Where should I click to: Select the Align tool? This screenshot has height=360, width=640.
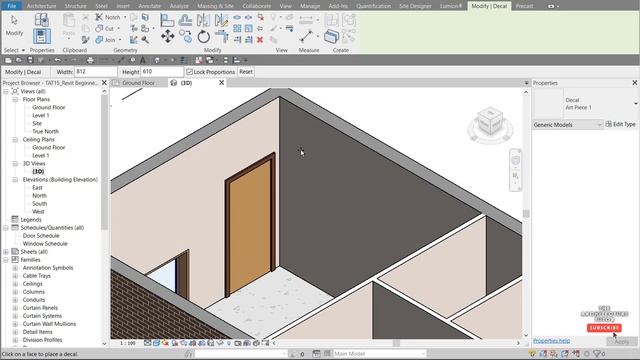point(167,20)
